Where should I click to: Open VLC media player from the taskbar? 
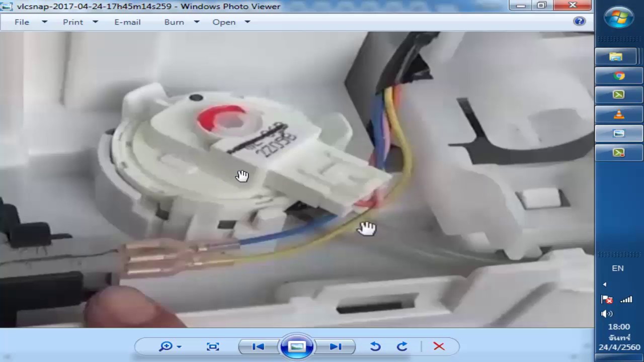[619, 114]
